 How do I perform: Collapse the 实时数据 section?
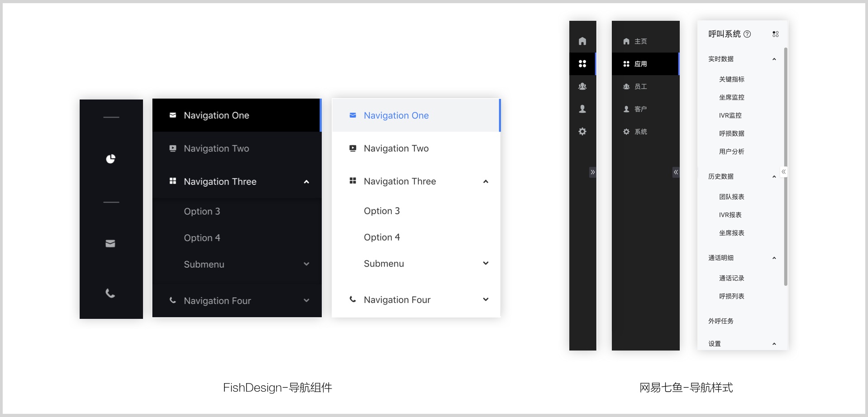[774, 59]
